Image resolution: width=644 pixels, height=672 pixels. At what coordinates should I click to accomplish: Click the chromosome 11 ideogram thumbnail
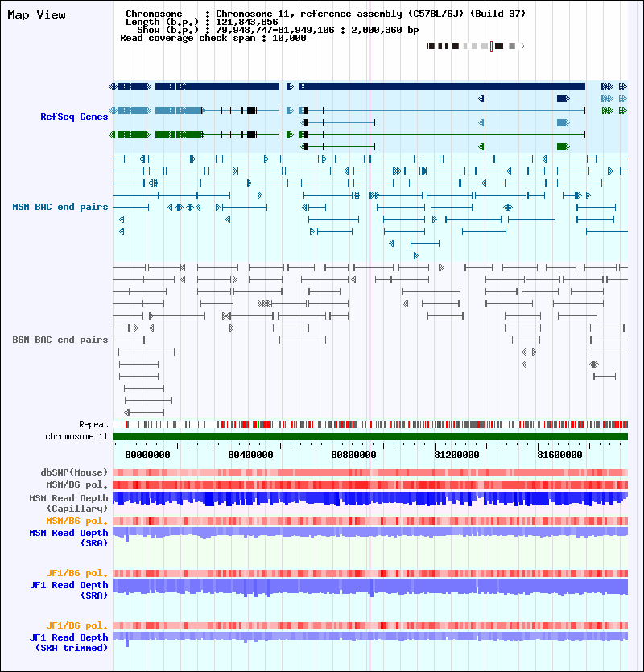point(476,47)
